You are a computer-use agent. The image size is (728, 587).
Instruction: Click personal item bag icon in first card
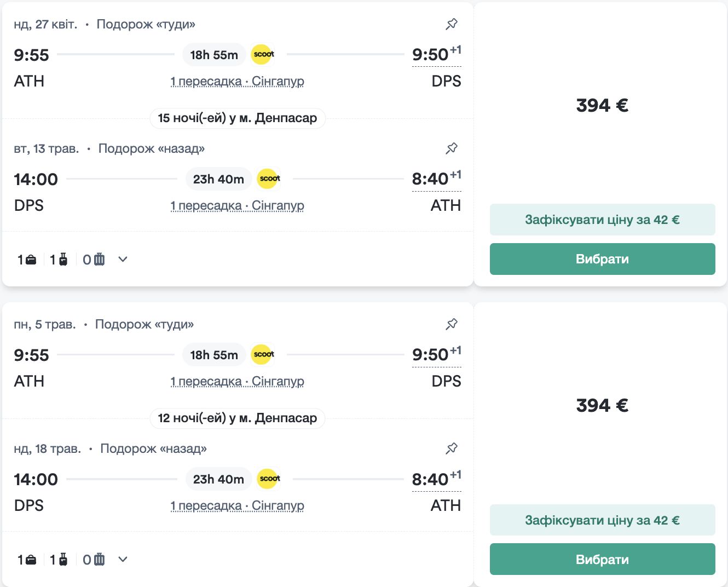[x=31, y=260]
